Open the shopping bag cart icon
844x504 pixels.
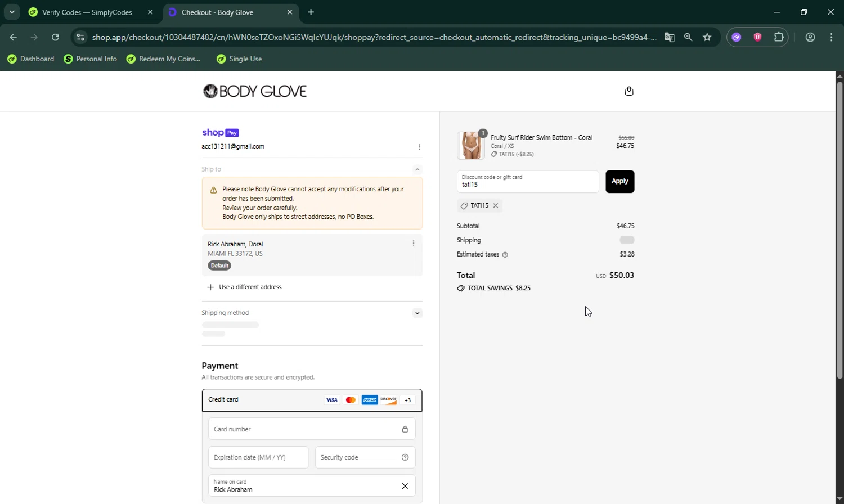[629, 91]
